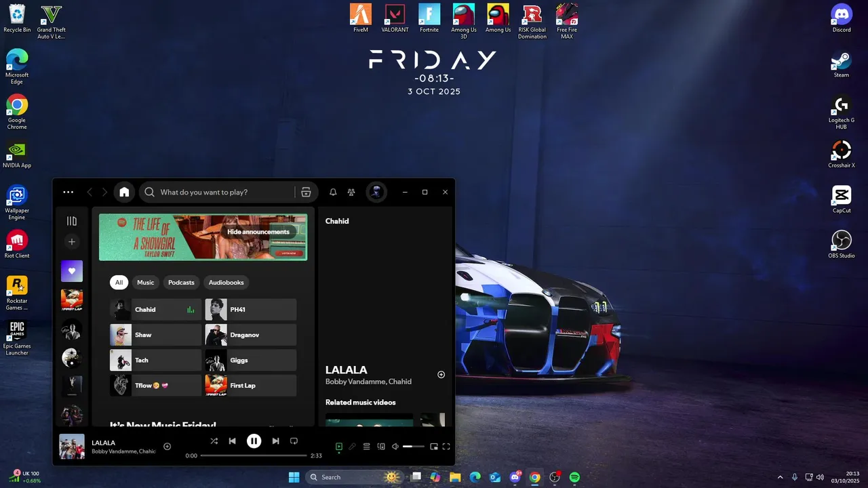Mute Spotify volume
The height and width of the screenshot is (488, 868).
click(x=395, y=447)
